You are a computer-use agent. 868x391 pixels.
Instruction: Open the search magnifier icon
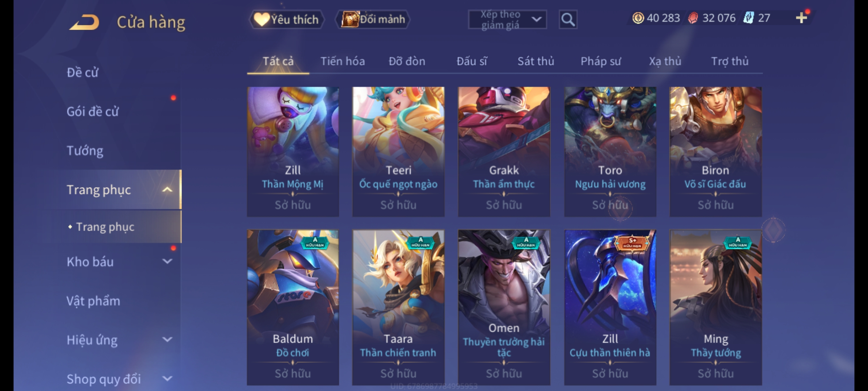[568, 20]
